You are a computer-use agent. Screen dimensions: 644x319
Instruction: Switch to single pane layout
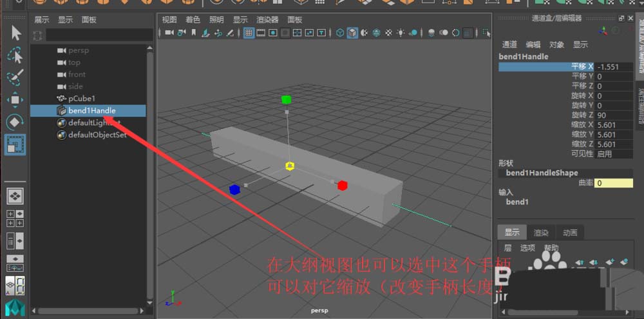click(x=15, y=196)
